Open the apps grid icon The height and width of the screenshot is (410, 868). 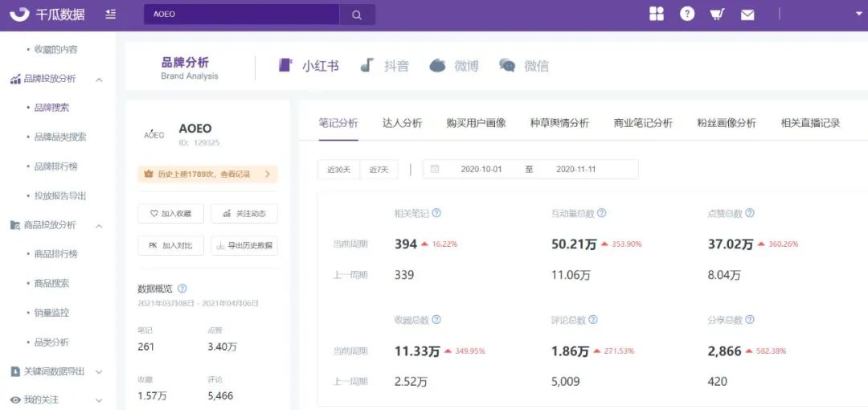657,14
